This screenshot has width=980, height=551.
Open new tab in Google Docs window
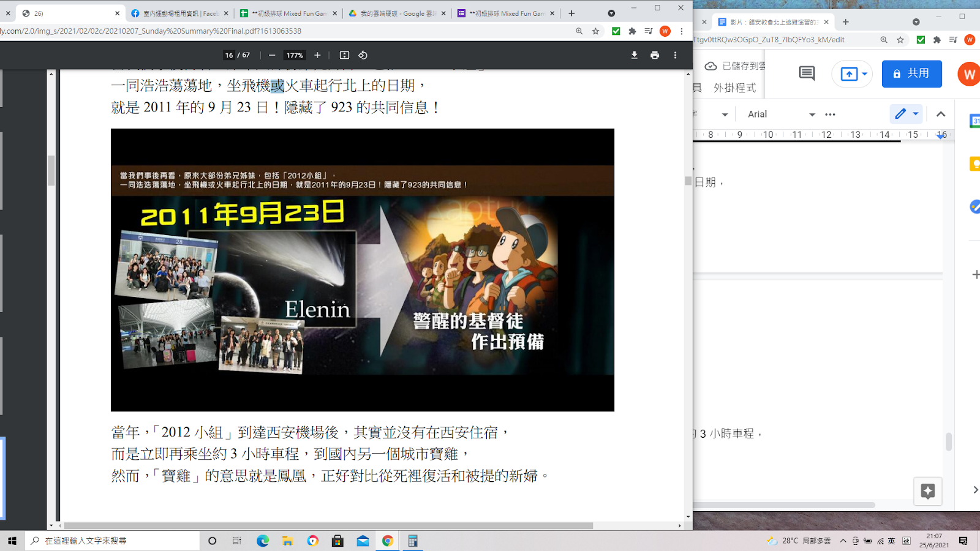(846, 22)
